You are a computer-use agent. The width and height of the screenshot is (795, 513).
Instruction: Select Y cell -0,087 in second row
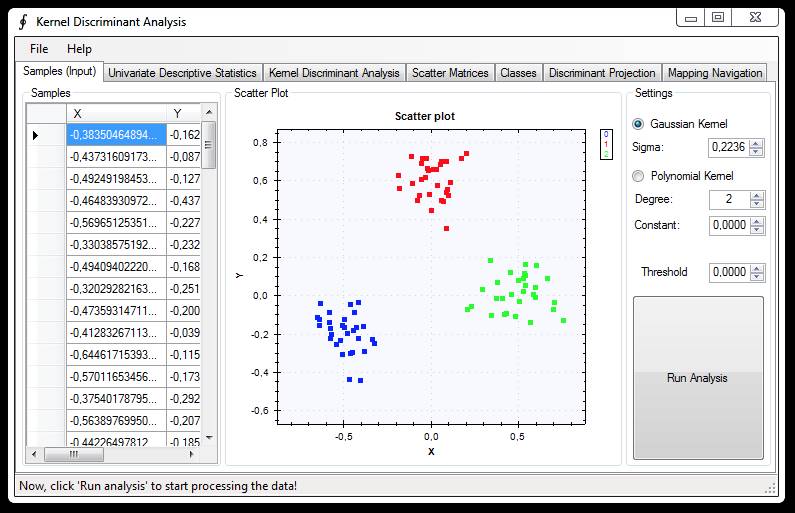[x=184, y=157]
